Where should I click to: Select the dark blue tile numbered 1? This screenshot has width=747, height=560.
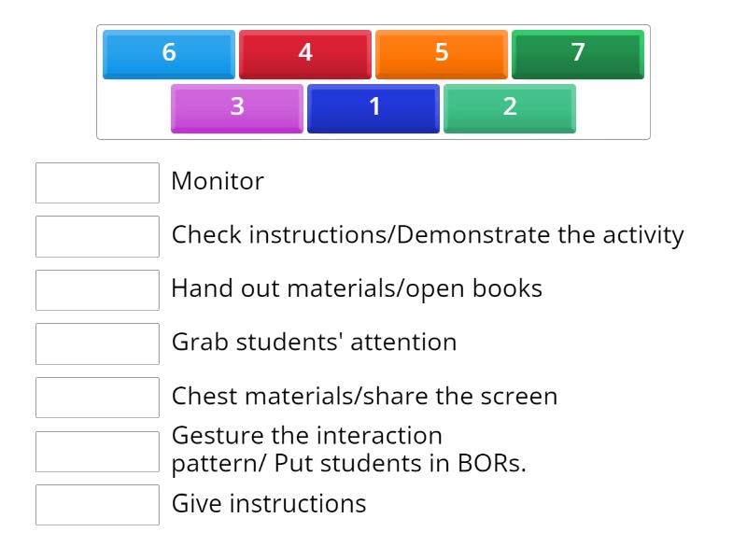(x=373, y=107)
